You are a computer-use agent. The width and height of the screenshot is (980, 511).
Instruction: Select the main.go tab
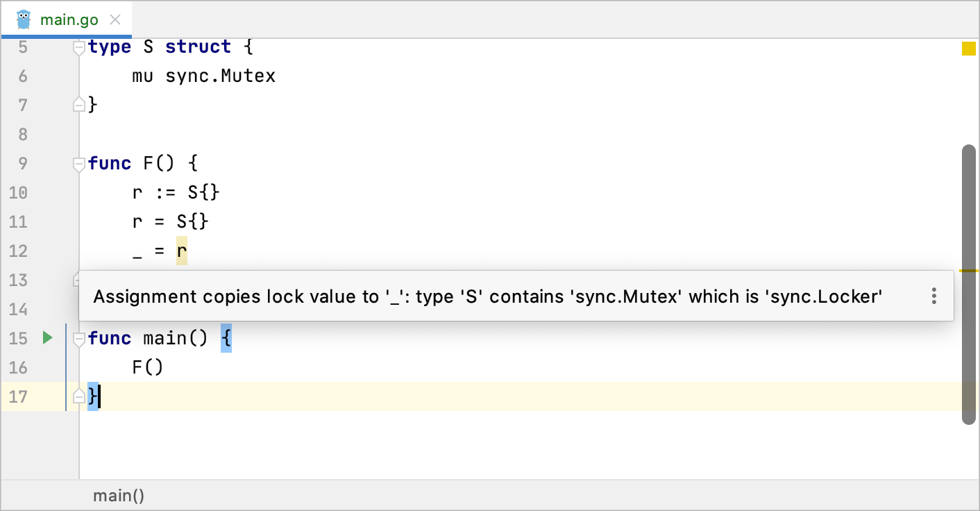pyautogui.click(x=67, y=19)
